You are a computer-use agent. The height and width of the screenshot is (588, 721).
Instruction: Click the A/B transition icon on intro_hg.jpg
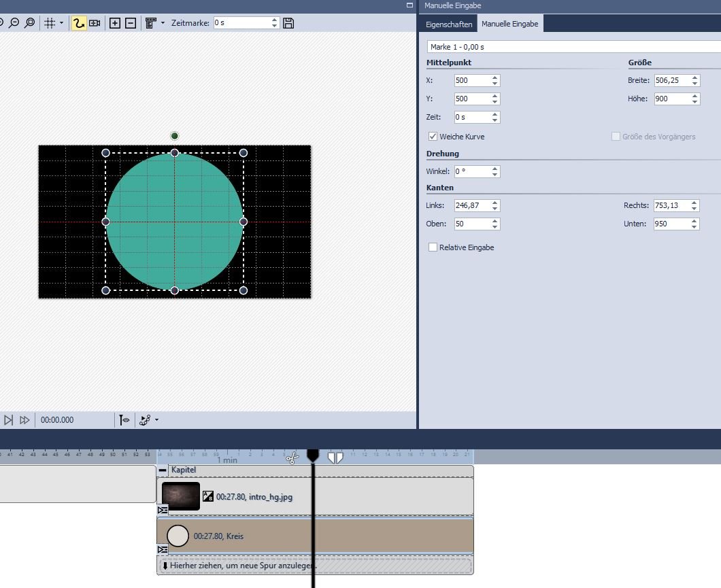click(x=208, y=497)
